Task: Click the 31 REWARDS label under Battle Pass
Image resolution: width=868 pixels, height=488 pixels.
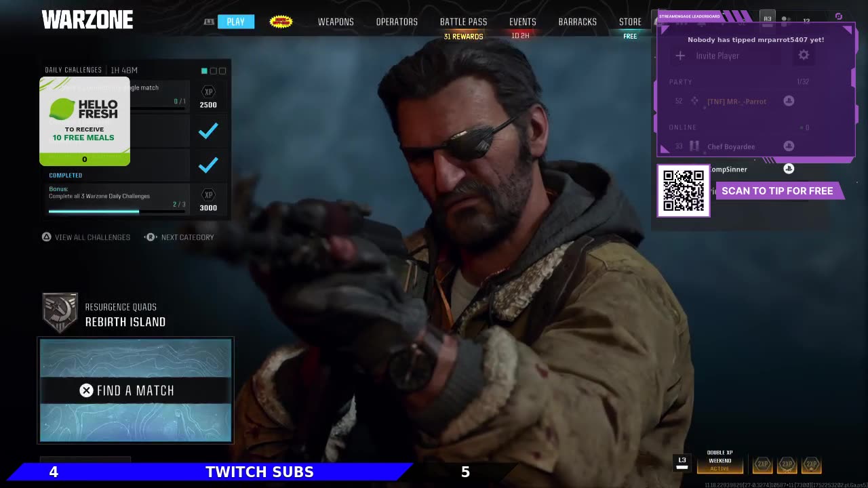Action: [464, 37]
